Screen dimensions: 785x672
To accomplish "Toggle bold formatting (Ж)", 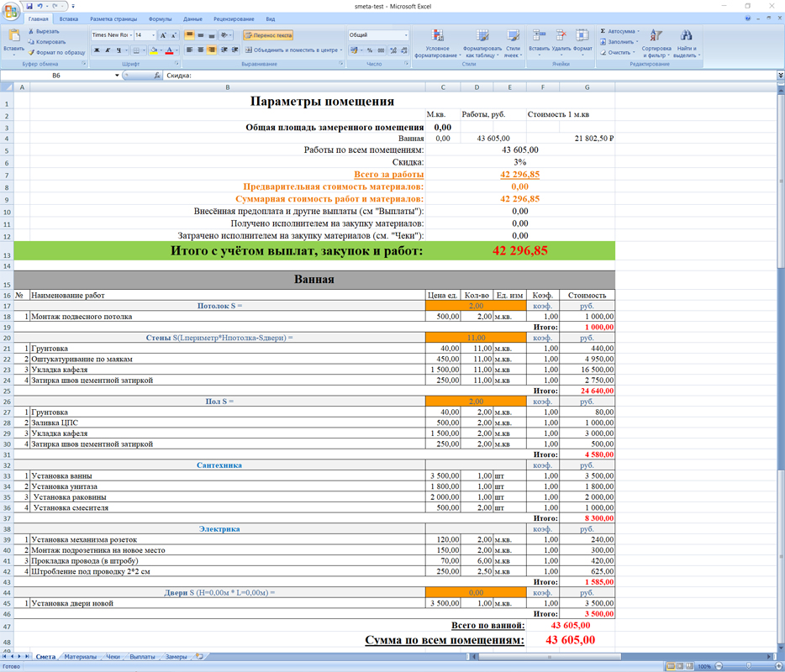I will [x=97, y=50].
